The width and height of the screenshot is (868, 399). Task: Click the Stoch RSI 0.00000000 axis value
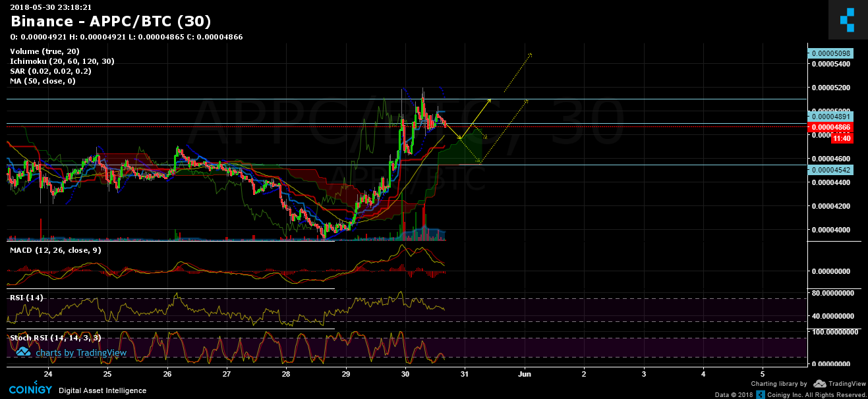pos(832,364)
